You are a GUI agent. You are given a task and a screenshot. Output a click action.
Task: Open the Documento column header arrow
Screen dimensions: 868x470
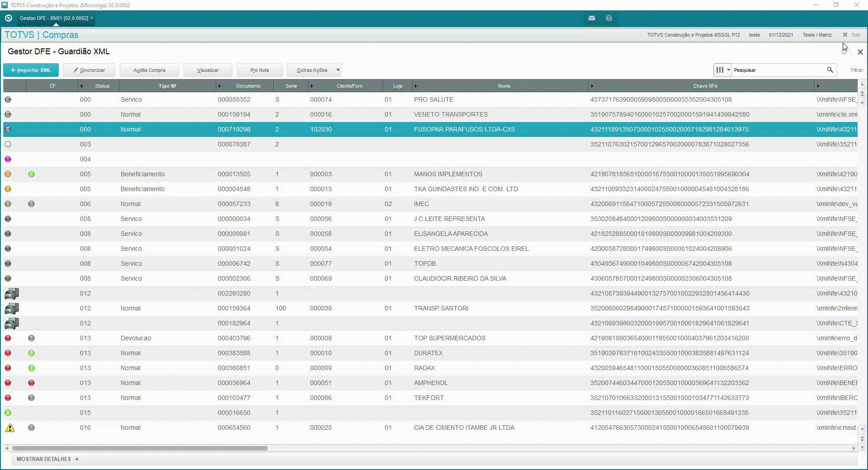click(x=220, y=86)
